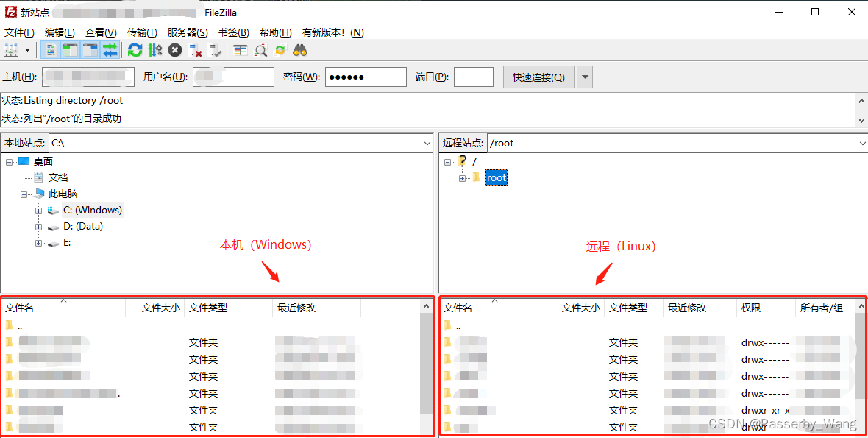This screenshot has height=438, width=868.
Task: Cancel the current operation
Action: pos(175,50)
